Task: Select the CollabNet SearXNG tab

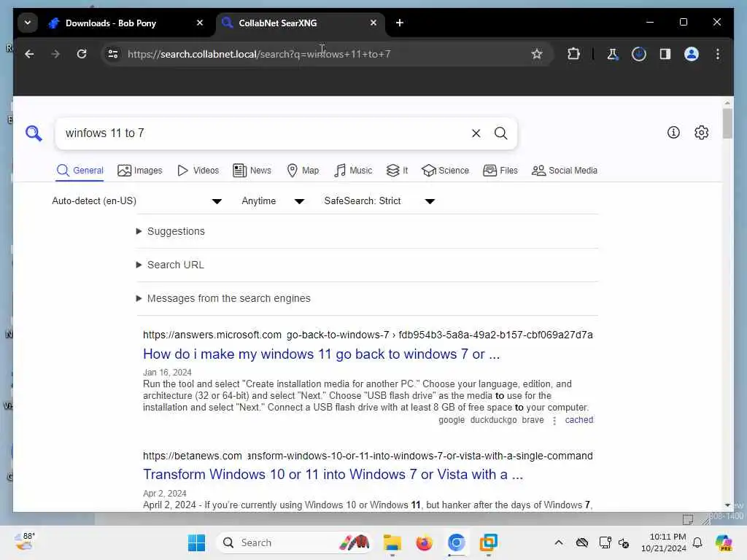Action: coord(300,23)
